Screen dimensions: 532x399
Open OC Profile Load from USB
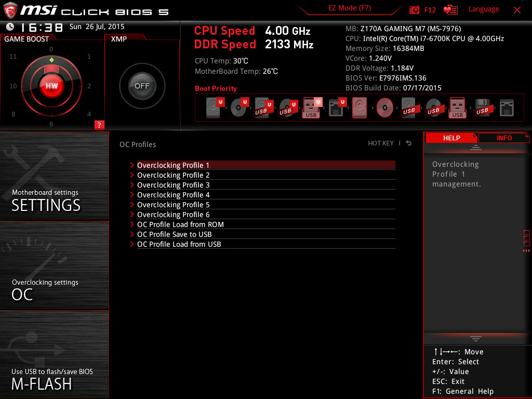(x=266, y=244)
